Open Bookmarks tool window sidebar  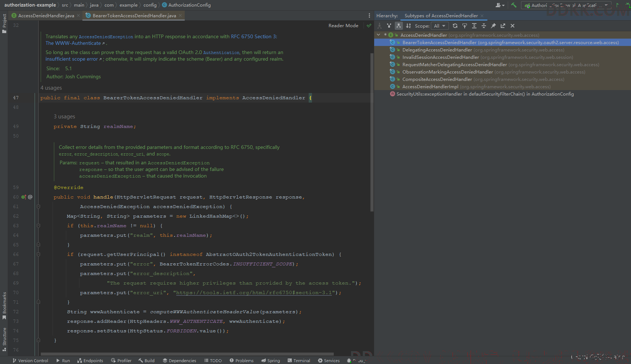(x=4, y=305)
